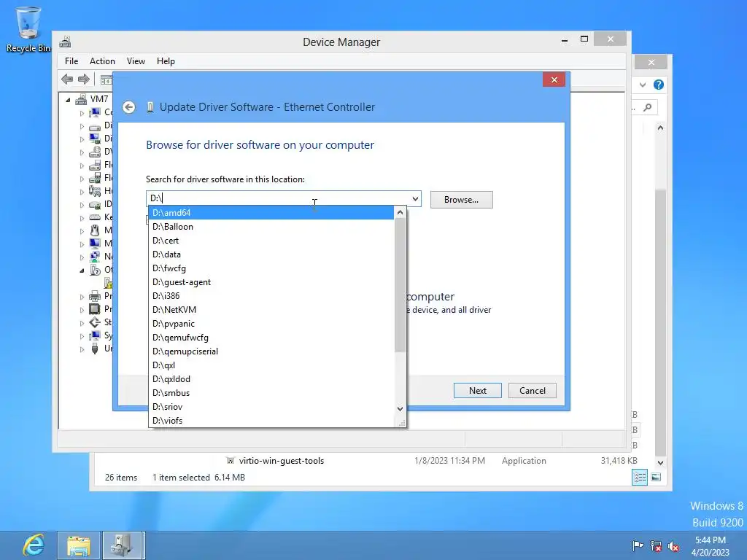Switch Explorer to large icons view

[x=656, y=477]
